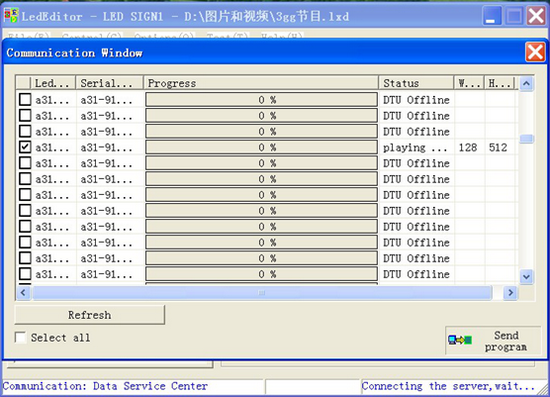Click the height value '512'

click(498, 147)
